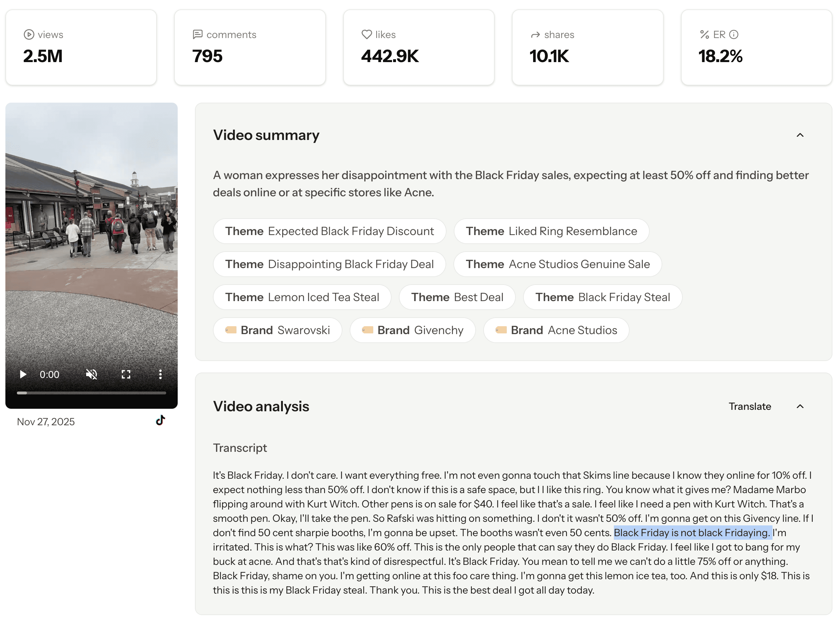Click the comments bubble icon
The width and height of the screenshot is (840, 623).
tap(197, 35)
